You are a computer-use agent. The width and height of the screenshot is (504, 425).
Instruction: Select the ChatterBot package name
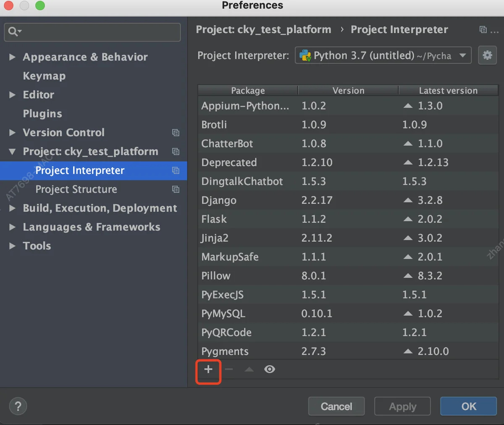[227, 144]
